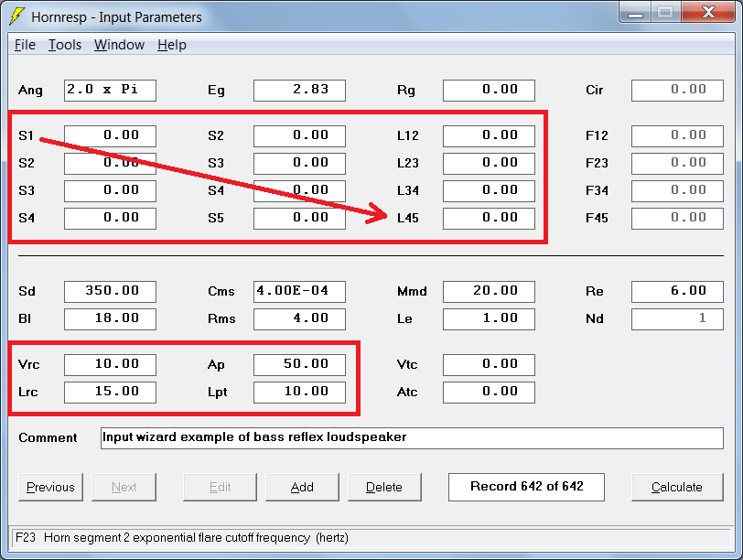The height and width of the screenshot is (560, 743).
Task: Open the Help menu
Action: click(171, 45)
